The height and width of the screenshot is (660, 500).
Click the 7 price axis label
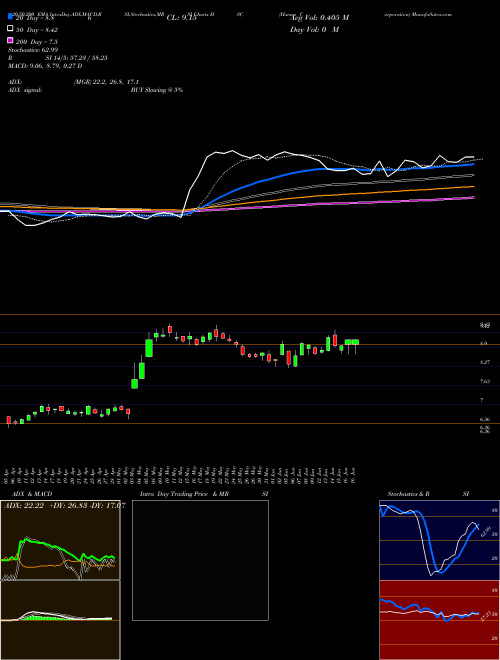pyautogui.click(x=482, y=400)
